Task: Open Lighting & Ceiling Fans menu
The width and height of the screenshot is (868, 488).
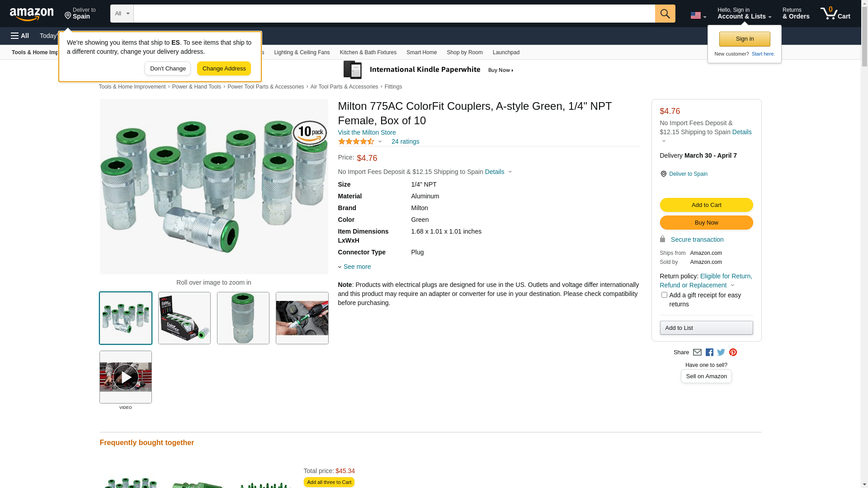Action: click(302, 52)
